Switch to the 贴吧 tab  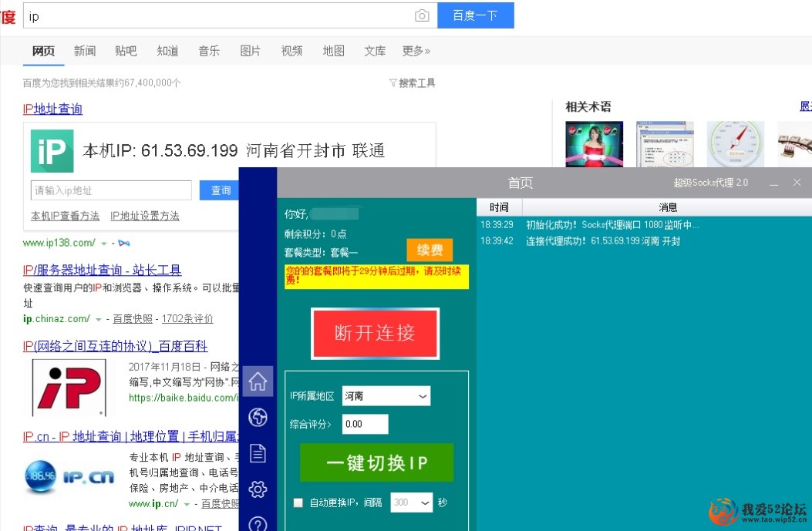[126, 51]
